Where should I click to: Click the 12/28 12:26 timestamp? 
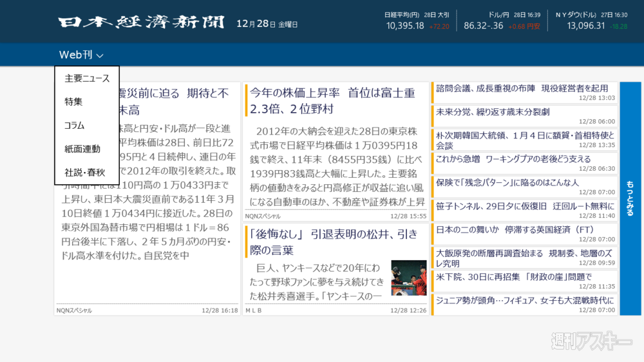coord(408,310)
